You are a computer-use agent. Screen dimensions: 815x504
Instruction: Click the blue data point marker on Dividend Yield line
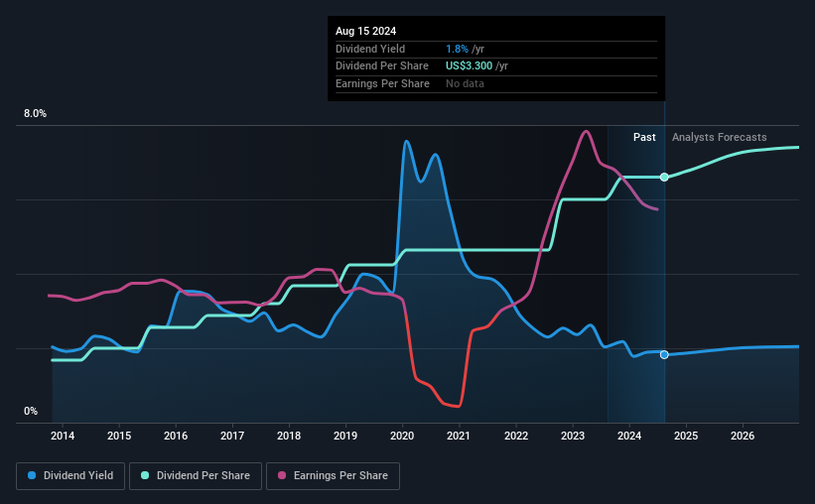[664, 355]
